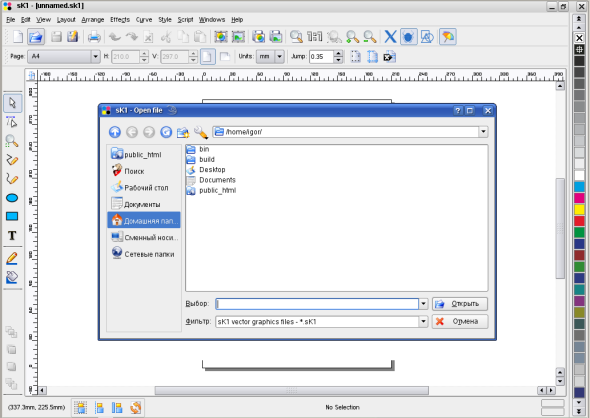Image resolution: width=590 pixels, height=418 pixels.
Task: Expand the /home/igor/ path dropdown
Action: click(483, 132)
